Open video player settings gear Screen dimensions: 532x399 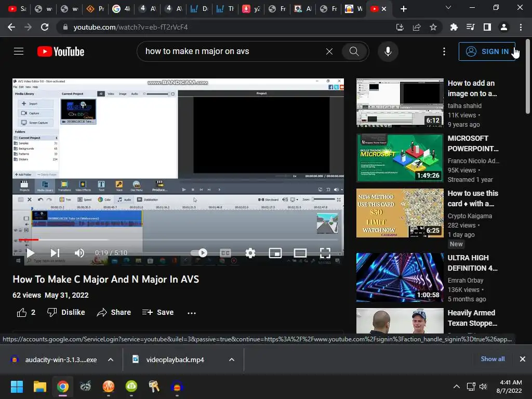pos(250,253)
